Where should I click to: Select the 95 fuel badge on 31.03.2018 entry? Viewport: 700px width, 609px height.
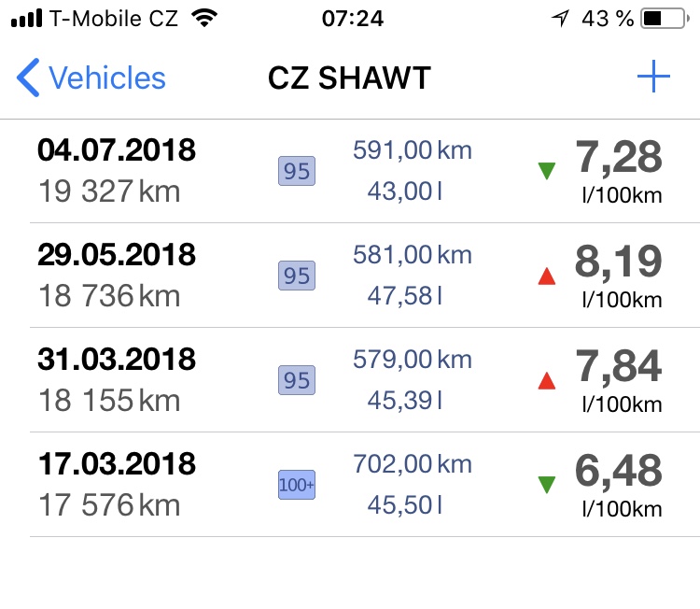(297, 380)
